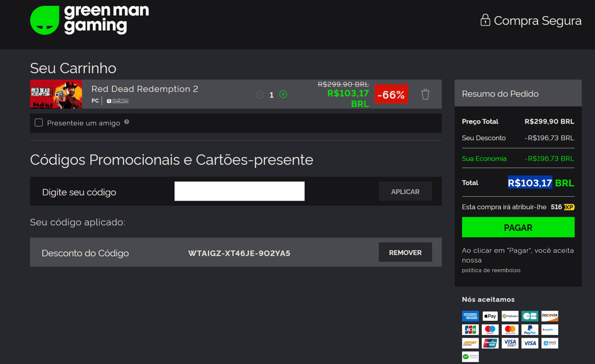The height and width of the screenshot is (364, 595).
Task: Click the yellow XP badge icon
Action: 569,207
